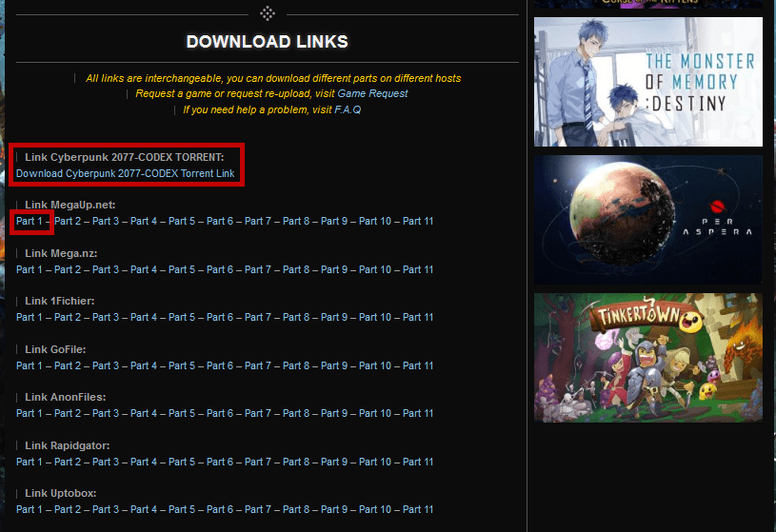Screen dimensions: 776x532
Task: Open Mega.nz Part 7 link
Action: (x=258, y=269)
